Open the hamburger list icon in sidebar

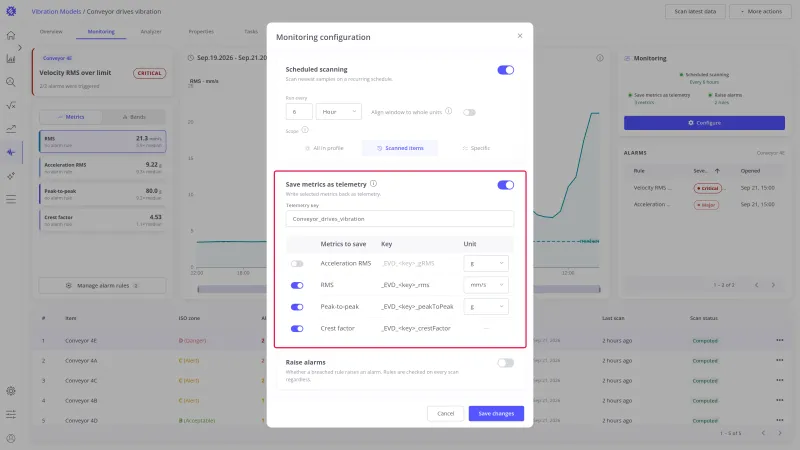coord(11,199)
